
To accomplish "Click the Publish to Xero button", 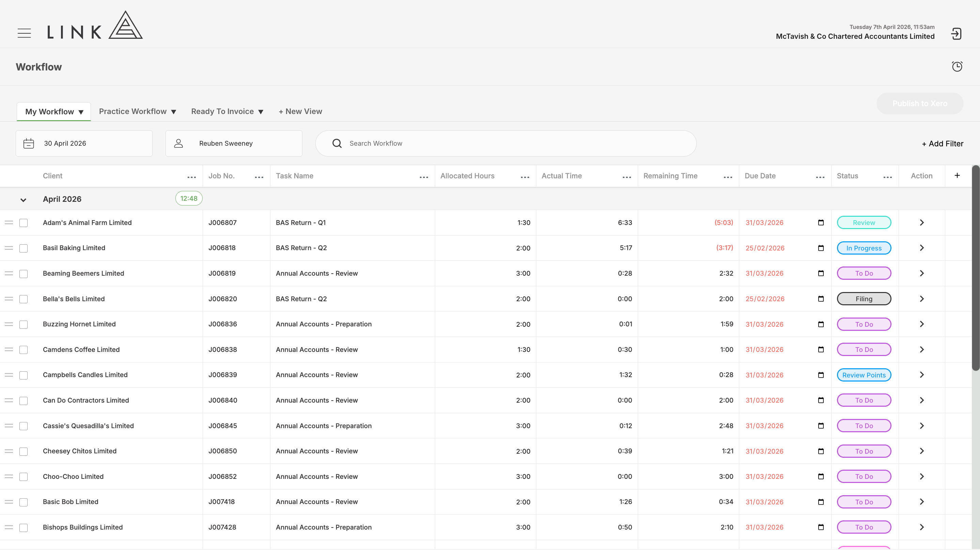I will point(919,103).
